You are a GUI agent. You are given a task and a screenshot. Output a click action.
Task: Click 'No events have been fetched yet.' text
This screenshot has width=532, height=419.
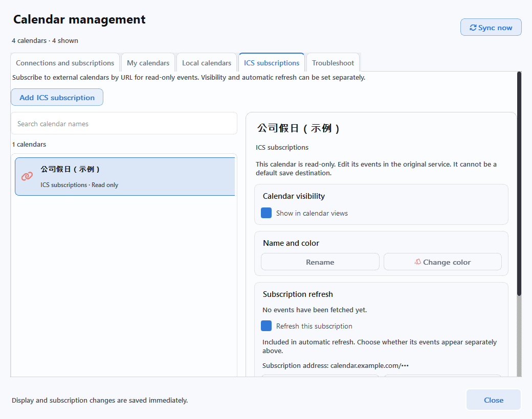pos(315,310)
